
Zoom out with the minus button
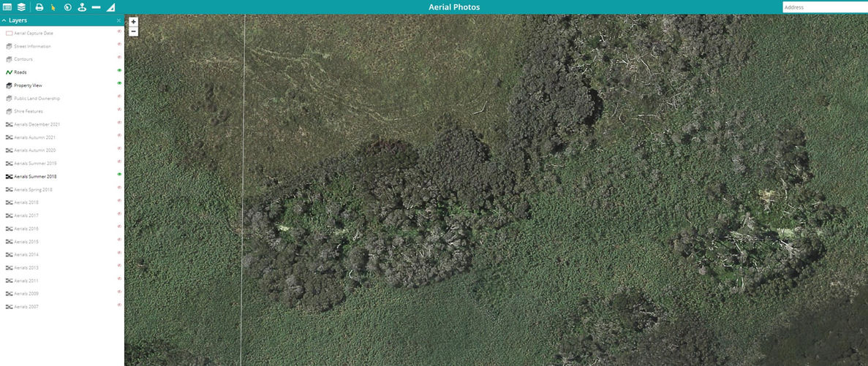[x=133, y=31]
